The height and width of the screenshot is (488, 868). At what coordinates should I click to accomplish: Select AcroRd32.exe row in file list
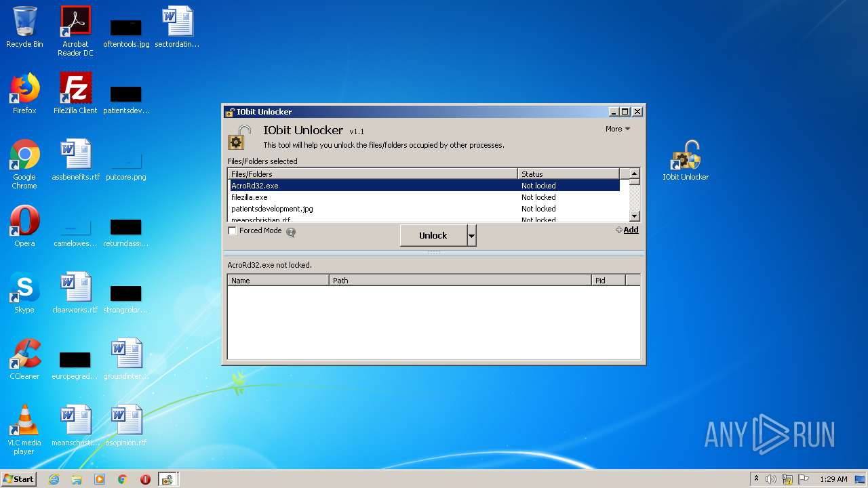point(424,186)
